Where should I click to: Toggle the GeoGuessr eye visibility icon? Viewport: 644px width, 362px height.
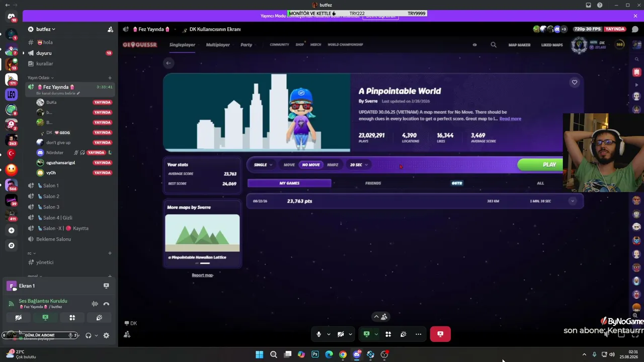(474, 45)
